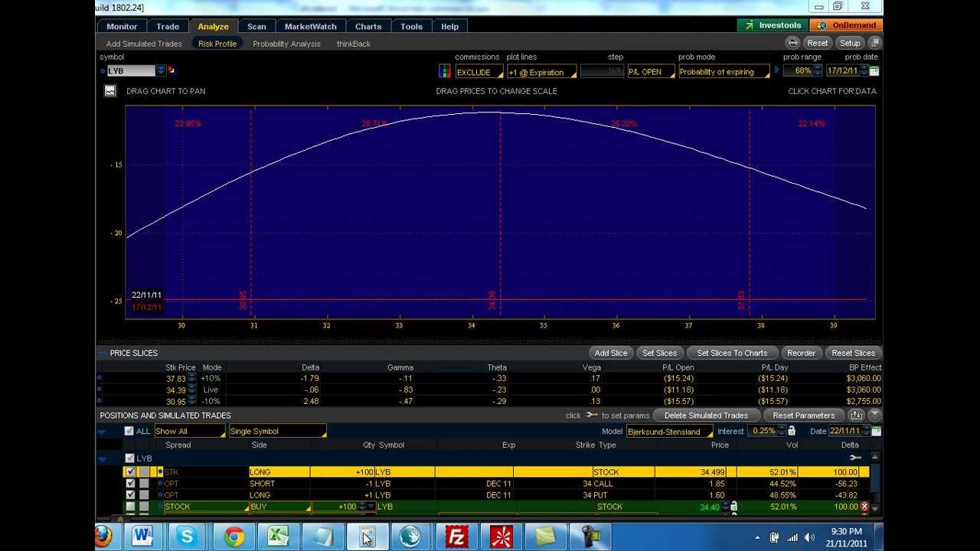Adjust the 37.83 Stk Price stepper
The width and height of the screenshot is (980, 551).
click(x=191, y=378)
